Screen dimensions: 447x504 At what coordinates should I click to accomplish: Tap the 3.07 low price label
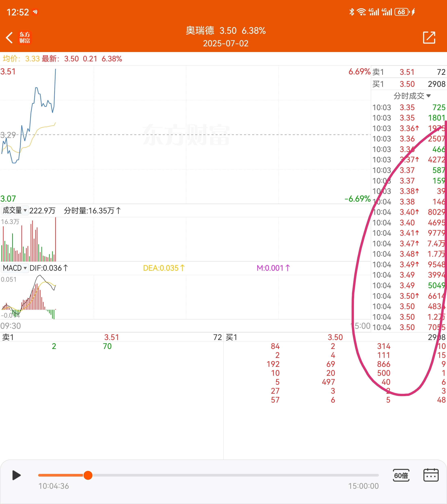pos(8,199)
